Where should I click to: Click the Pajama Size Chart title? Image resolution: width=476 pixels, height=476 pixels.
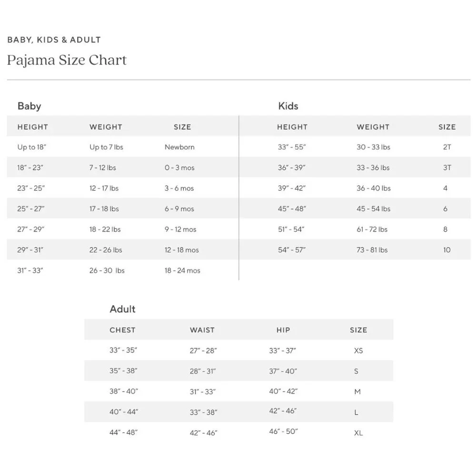coord(67,60)
